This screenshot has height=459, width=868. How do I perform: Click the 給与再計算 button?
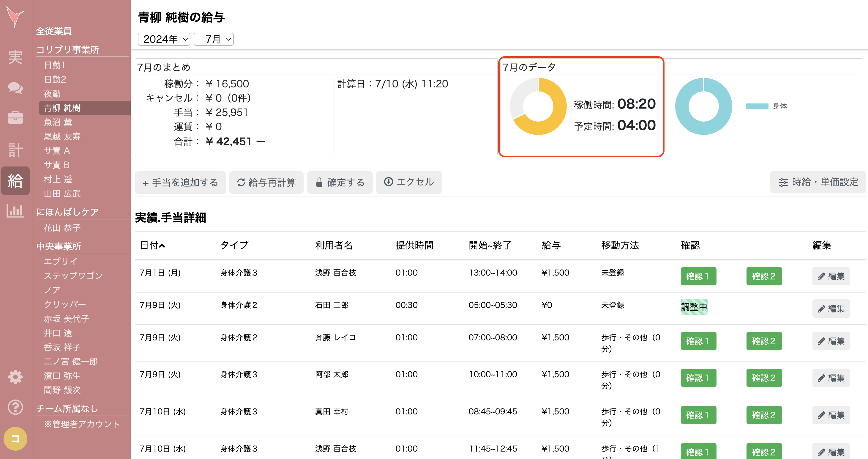pos(266,183)
